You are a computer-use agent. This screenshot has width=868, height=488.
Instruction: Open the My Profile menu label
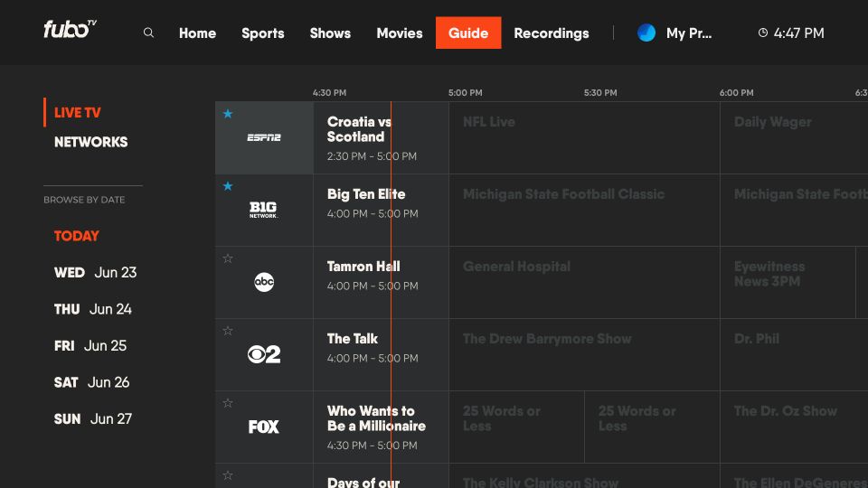click(689, 33)
